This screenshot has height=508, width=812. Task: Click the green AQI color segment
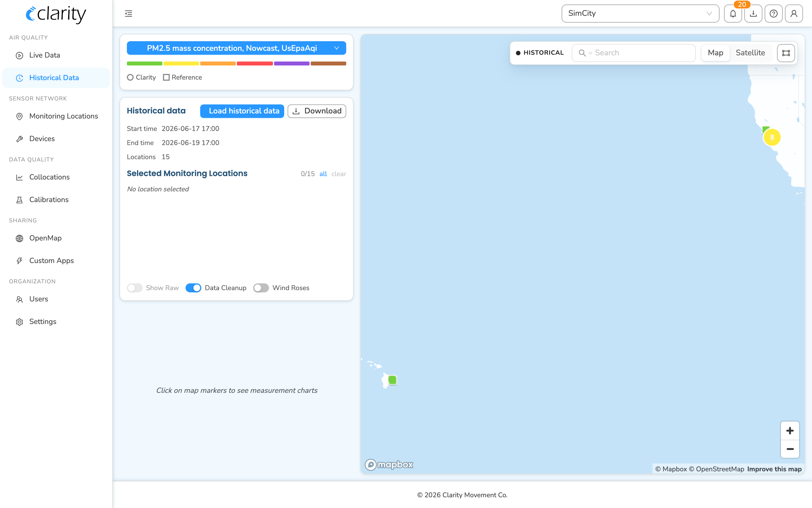pyautogui.click(x=144, y=63)
